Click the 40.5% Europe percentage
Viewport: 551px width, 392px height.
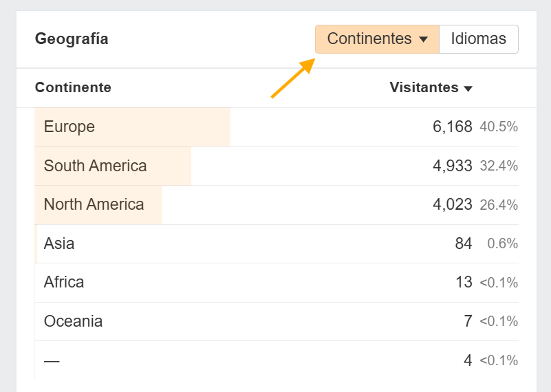pyautogui.click(x=499, y=127)
